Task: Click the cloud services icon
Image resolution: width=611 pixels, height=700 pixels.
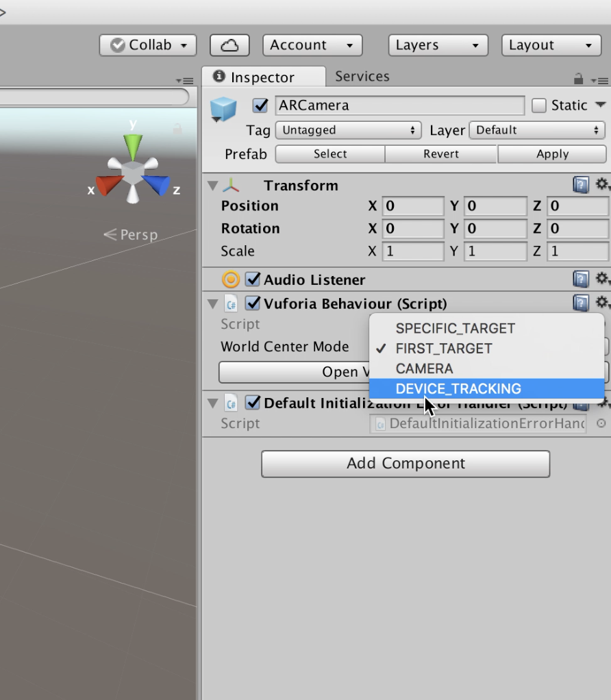Action: tap(229, 45)
